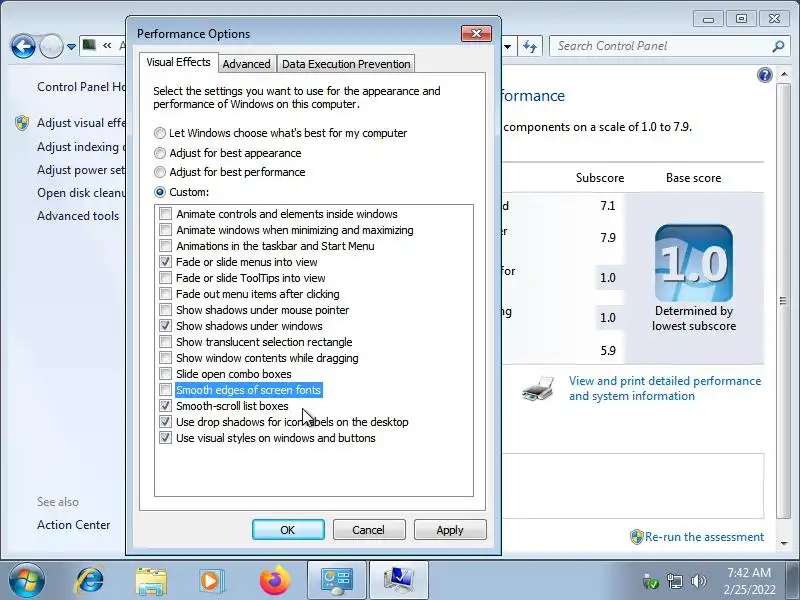Uncheck Use visual styles on windows and buttons
The image size is (800, 600).
coord(165,438)
